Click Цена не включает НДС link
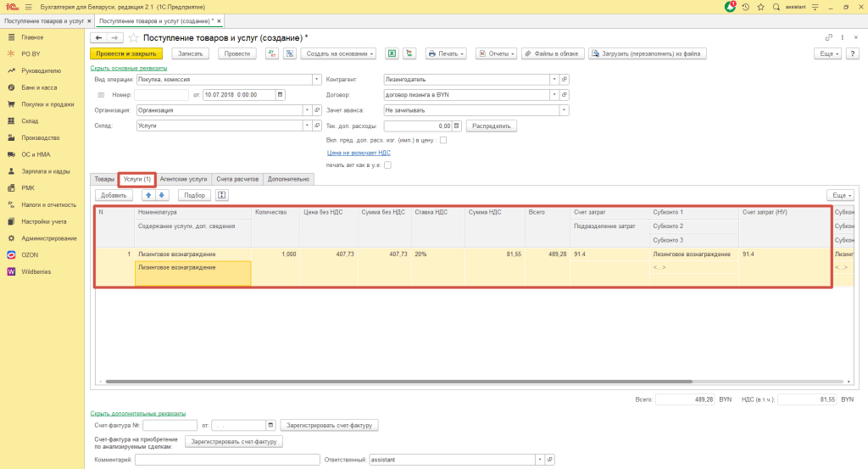 359,153
